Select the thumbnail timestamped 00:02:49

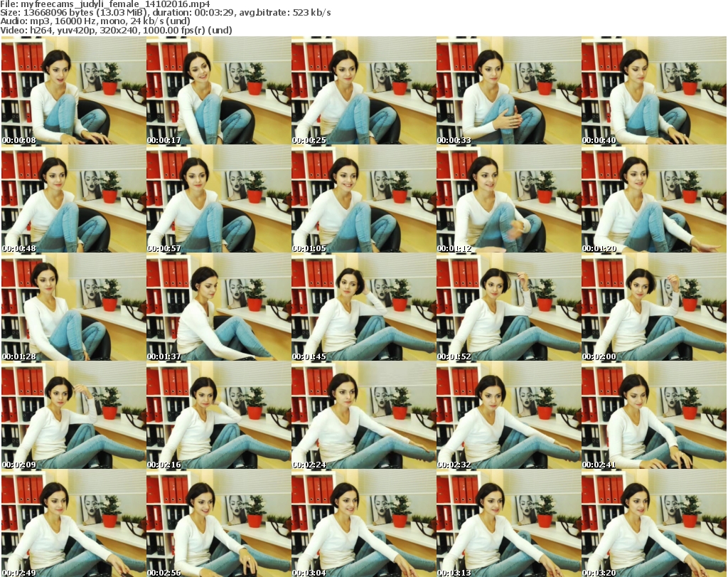(x=74, y=523)
